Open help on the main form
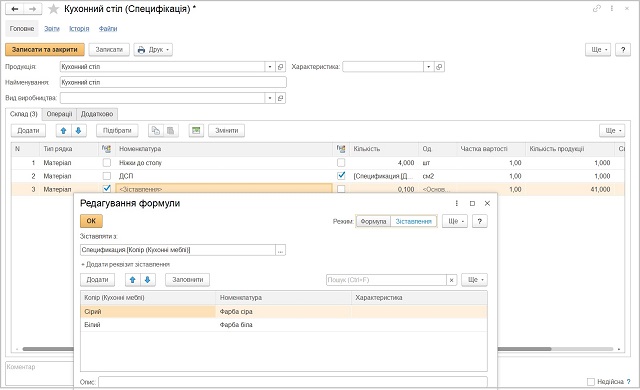 pyautogui.click(x=623, y=49)
